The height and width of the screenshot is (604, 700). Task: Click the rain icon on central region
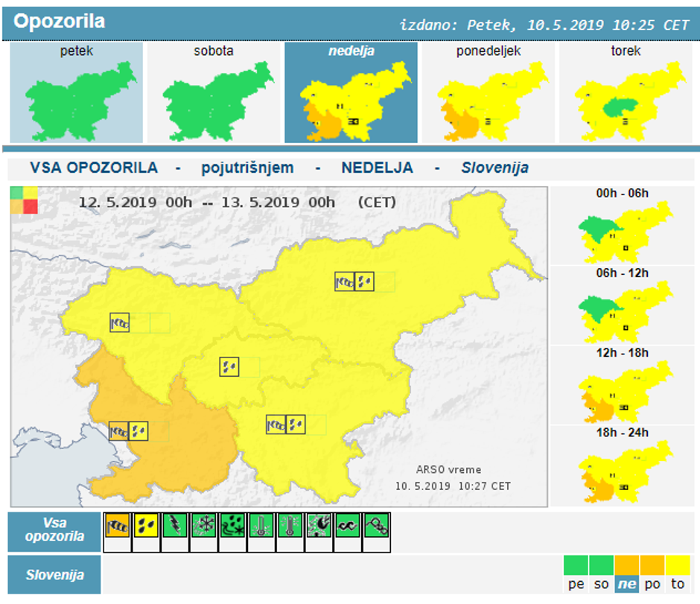point(229,367)
